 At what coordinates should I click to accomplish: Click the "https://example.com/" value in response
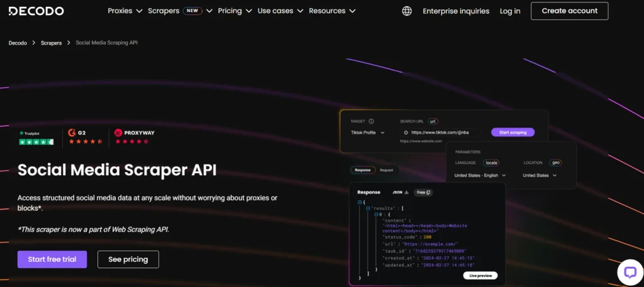[x=430, y=244]
